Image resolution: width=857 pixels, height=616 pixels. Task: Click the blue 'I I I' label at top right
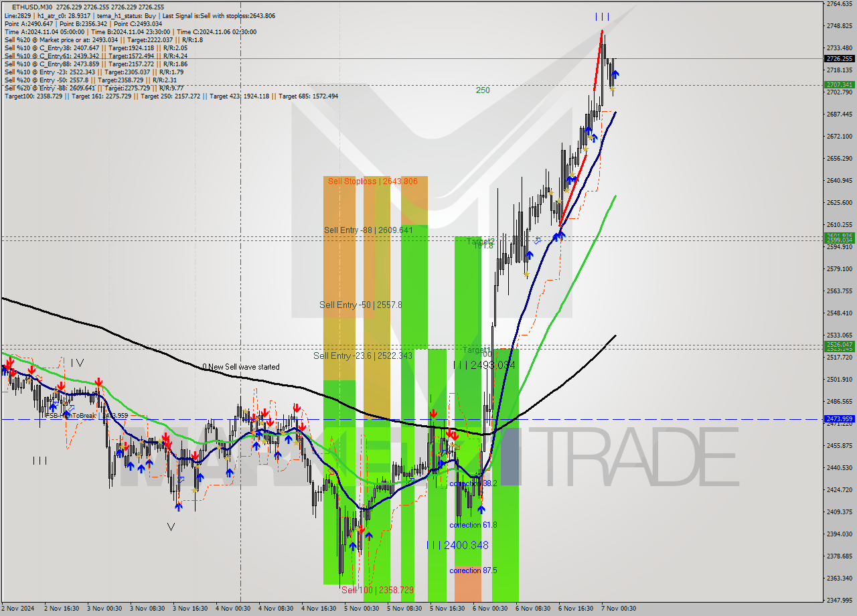click(x=602, y=17)
